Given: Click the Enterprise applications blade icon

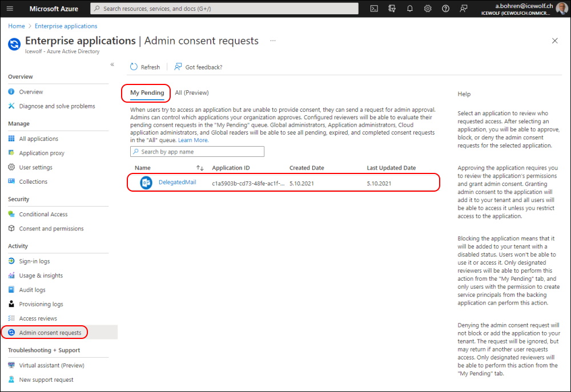Looking at the screenshot, I should click(x=14, y=45).
